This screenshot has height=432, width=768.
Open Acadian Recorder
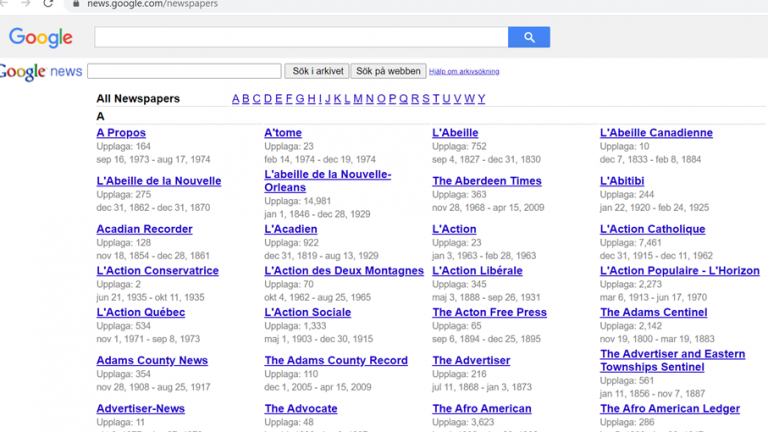click(144, 229)
